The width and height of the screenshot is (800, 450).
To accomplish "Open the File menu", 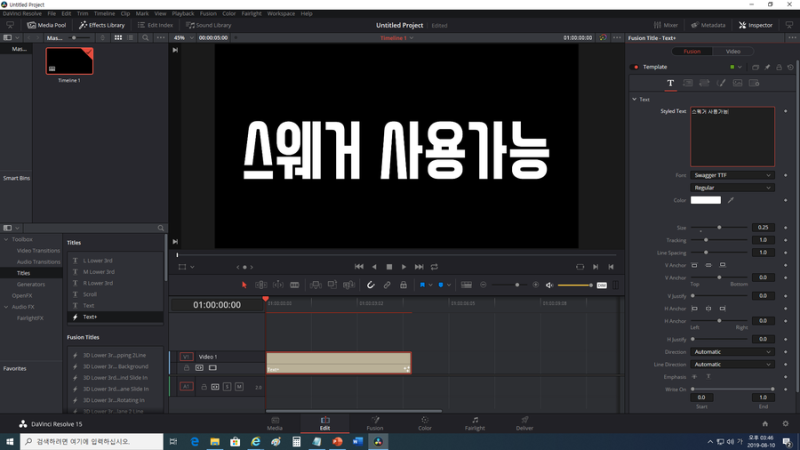I will point(52,14).
